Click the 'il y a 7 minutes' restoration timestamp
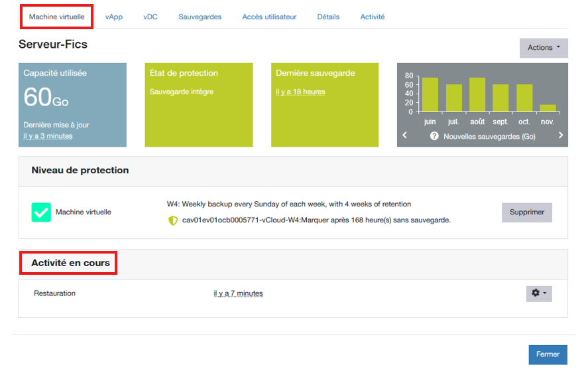The image size is (588, 377). click(238, 293)
